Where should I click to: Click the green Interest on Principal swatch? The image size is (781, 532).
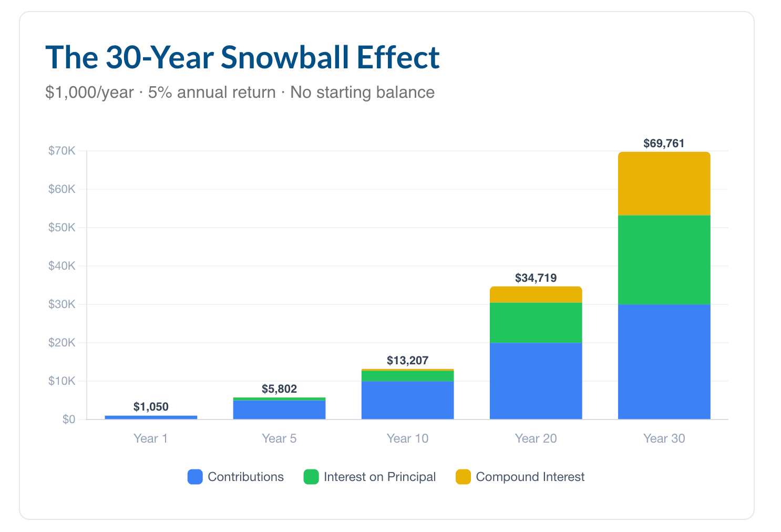pyautogui.click(x=311, y=477)
